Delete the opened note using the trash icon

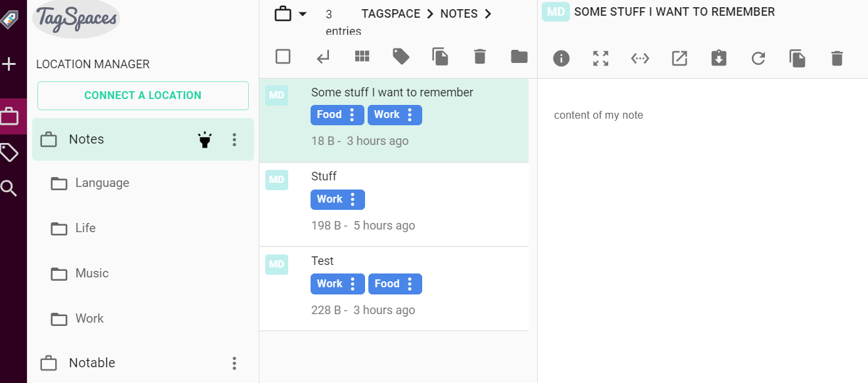(x=837, y=58)
